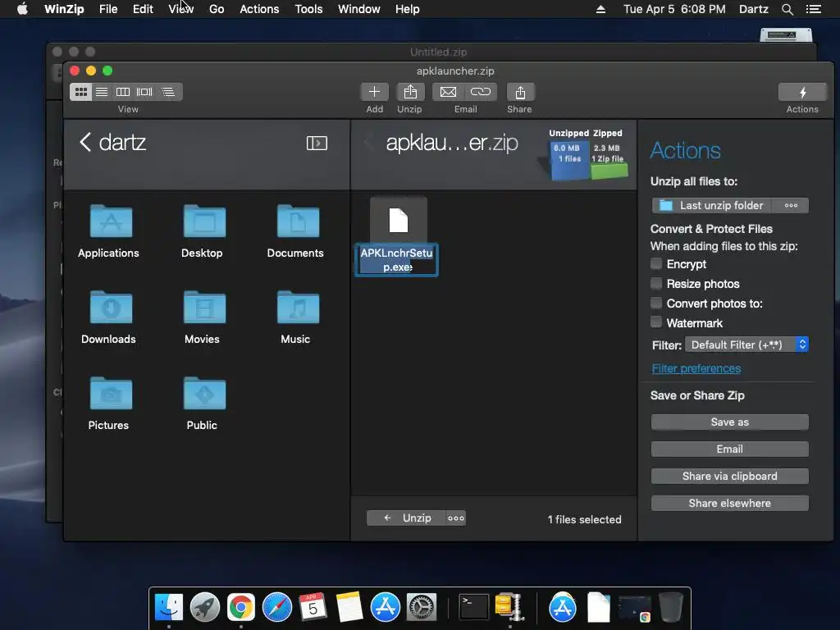Switch to cover flow view

point(144,92)
